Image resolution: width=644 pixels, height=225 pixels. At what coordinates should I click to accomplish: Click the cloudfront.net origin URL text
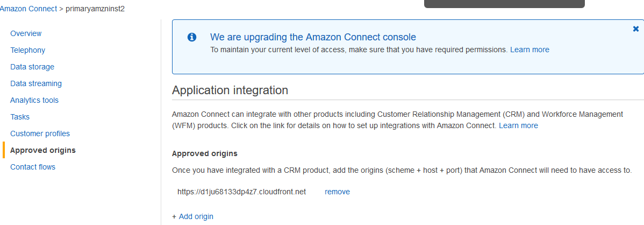(x=241, y=192)
